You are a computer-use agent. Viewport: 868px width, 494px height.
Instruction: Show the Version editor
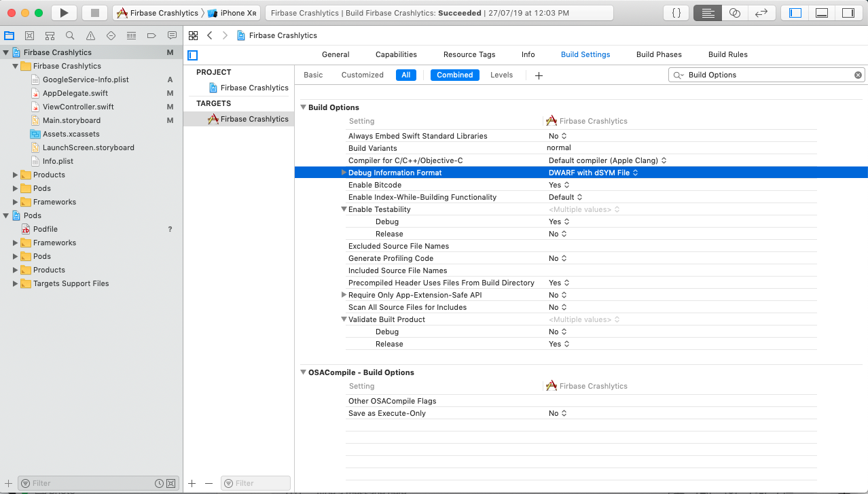point(761,13)
